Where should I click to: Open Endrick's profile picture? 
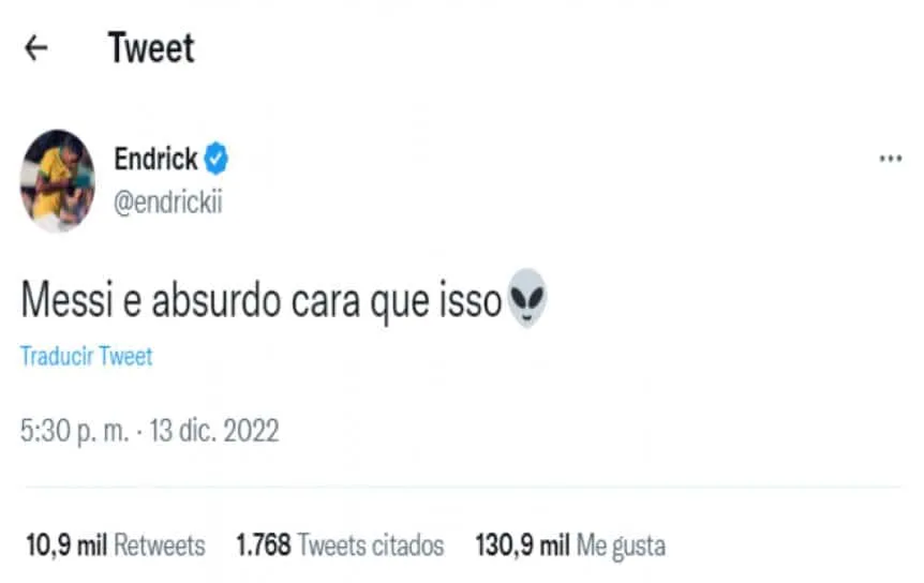click(x=57, y=182)
